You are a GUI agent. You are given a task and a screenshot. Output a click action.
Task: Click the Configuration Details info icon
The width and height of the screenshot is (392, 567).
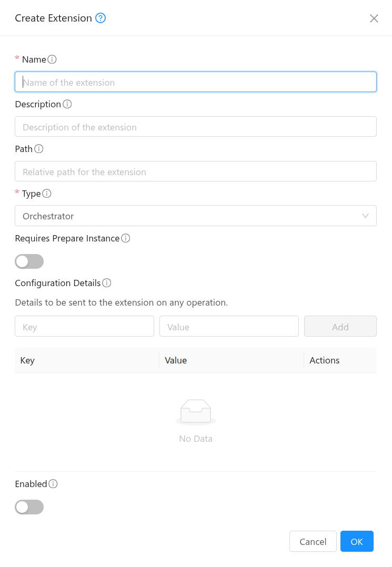107,283
